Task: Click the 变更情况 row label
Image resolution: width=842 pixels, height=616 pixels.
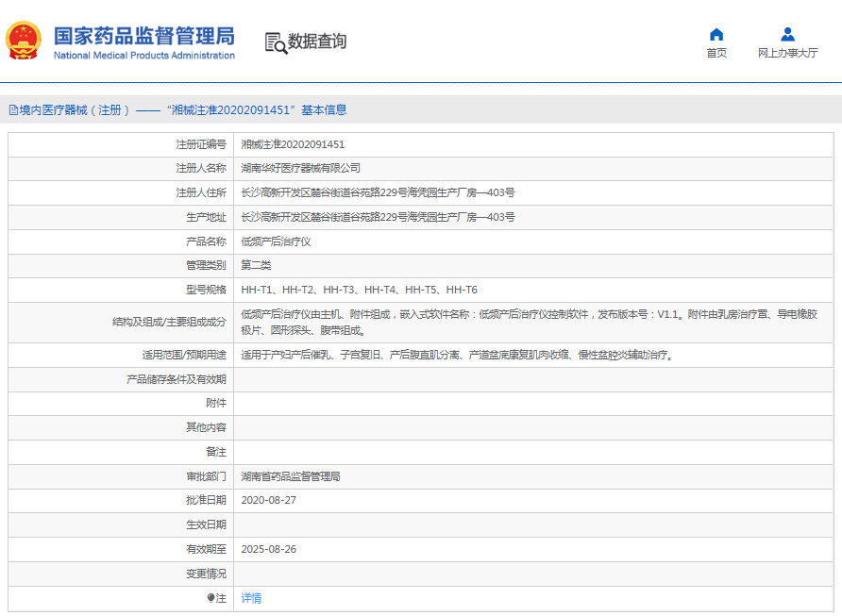Action: click(206, 574)
